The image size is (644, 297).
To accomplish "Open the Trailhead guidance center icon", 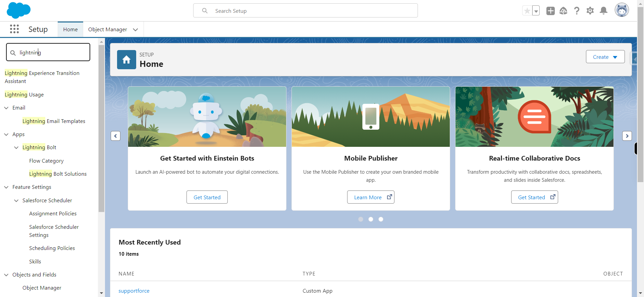I will (x=563, y=11).
